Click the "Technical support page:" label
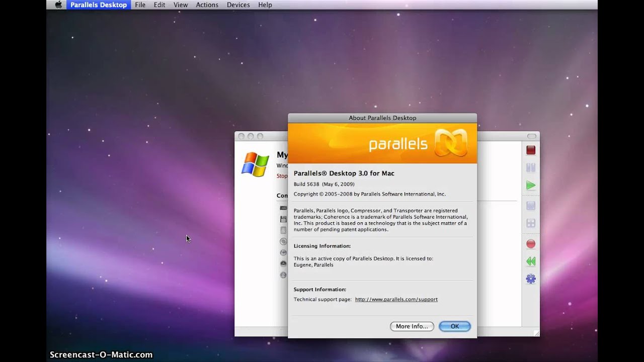The height and width of the screenshot is (362, 644). click(323, 299)
